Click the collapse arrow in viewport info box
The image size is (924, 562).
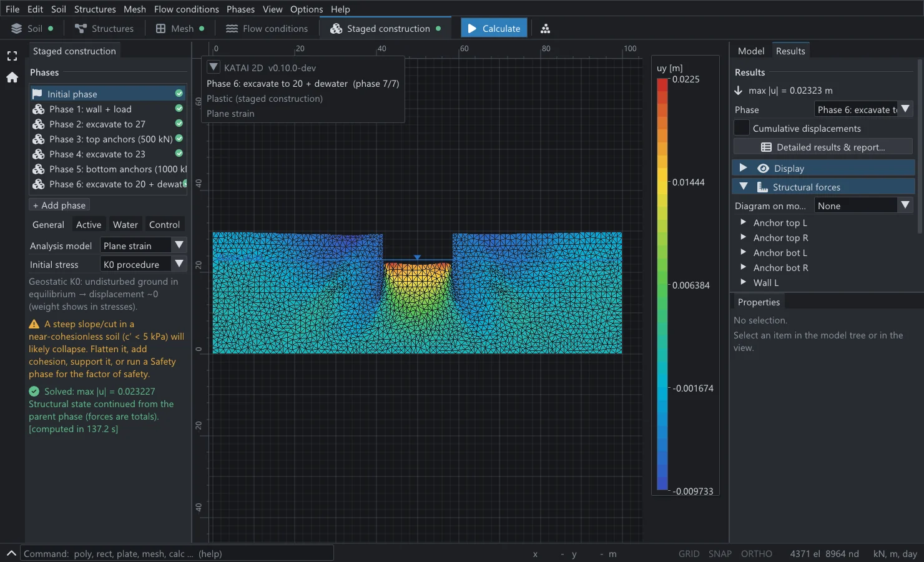214,67
